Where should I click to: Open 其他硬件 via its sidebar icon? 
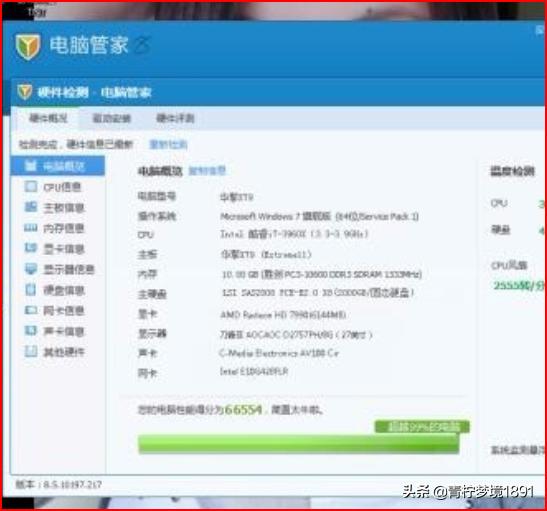[31, 351]
